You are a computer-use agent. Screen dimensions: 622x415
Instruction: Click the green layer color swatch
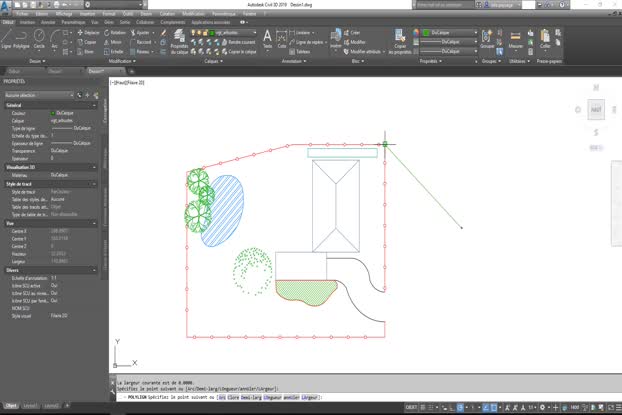(x=212, y=33)
